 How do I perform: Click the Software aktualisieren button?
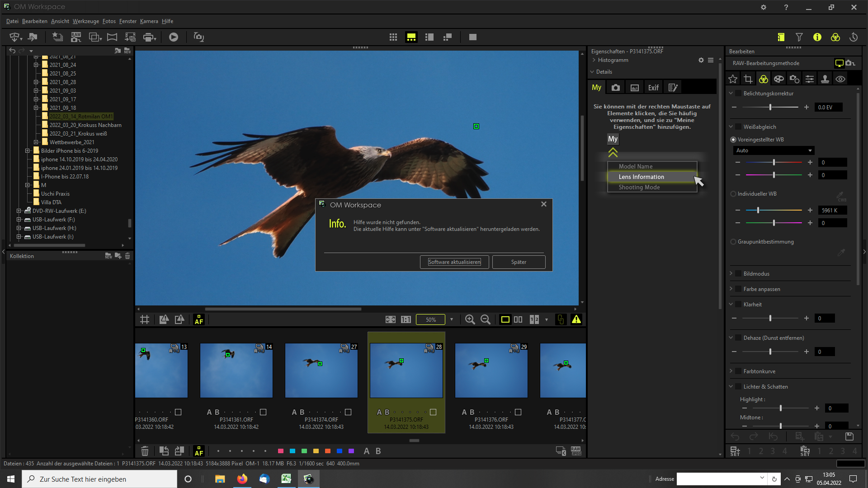pos(454,262)
